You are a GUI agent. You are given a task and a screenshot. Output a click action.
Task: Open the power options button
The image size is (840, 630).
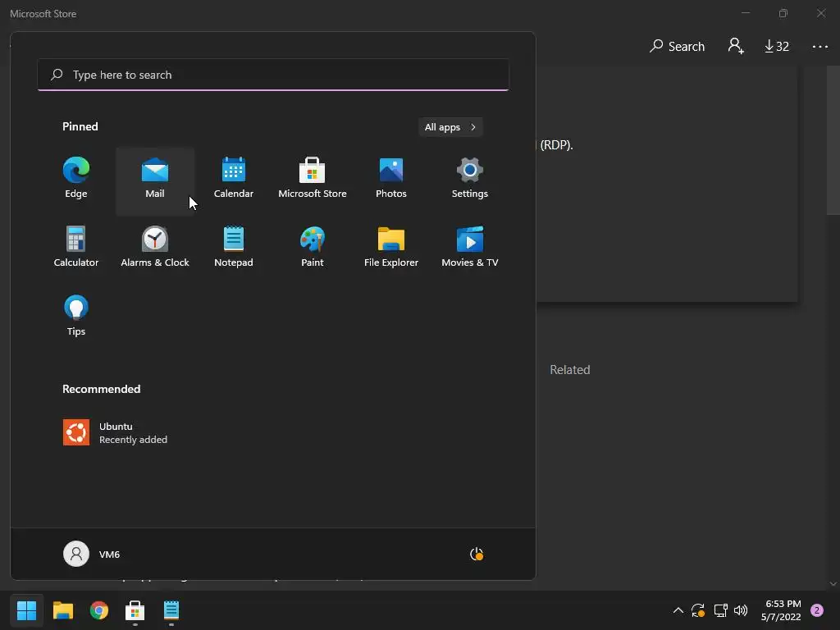[477, 554]
